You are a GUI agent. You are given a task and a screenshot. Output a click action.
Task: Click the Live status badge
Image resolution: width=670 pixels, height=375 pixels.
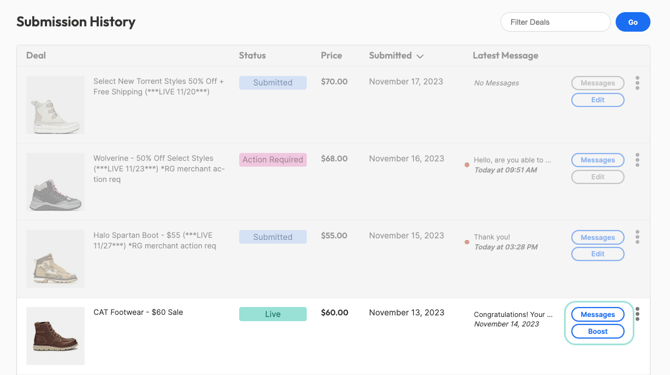pos(273,314)
